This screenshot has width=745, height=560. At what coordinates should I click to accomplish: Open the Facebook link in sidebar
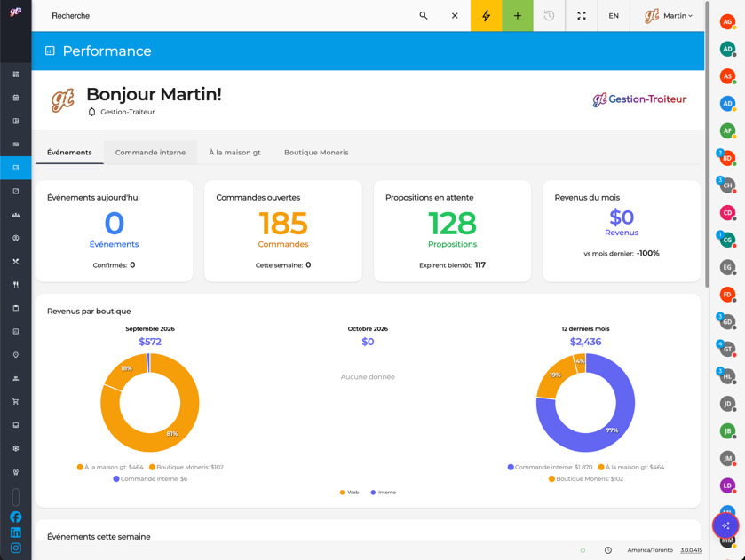pyautogui.click(x=16, y=517)
